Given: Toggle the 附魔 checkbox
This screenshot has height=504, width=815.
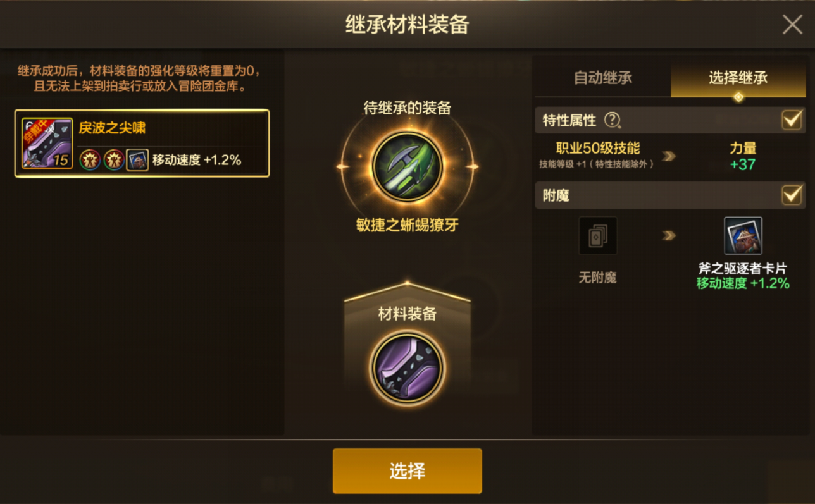Looking at the screenshot, I should (x=792, y=195).
